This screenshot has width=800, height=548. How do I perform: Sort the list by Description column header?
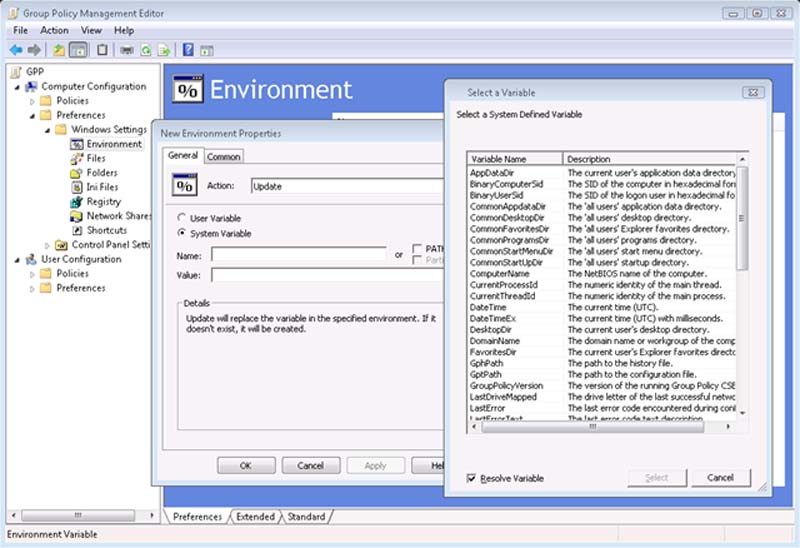(649, 159)
